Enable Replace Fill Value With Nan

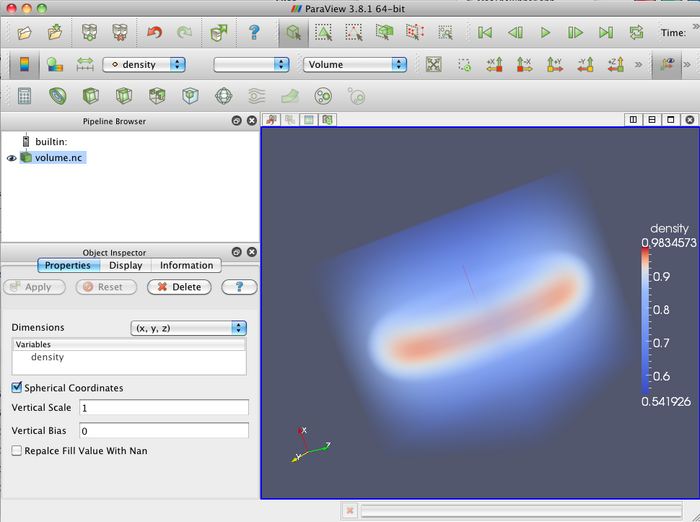17,451
